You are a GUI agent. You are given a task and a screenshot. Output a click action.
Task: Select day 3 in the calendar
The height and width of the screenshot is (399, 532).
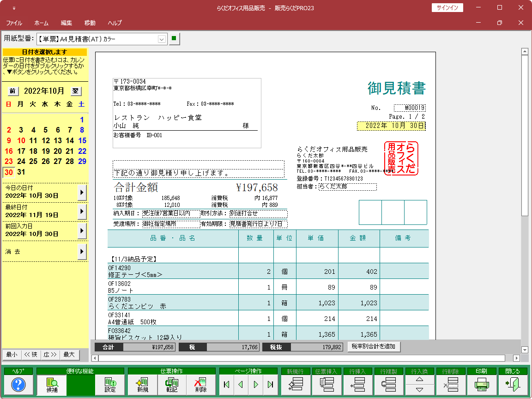[21, 130]
